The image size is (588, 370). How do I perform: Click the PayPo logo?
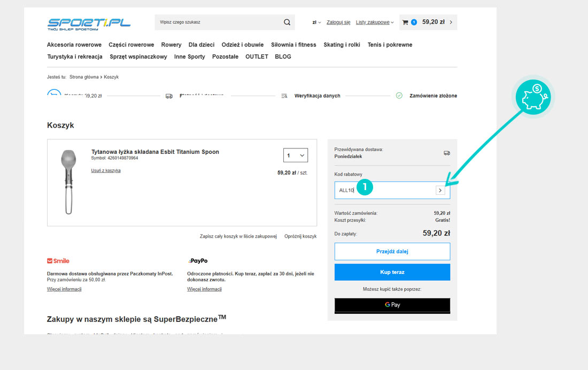coord(198,261)
